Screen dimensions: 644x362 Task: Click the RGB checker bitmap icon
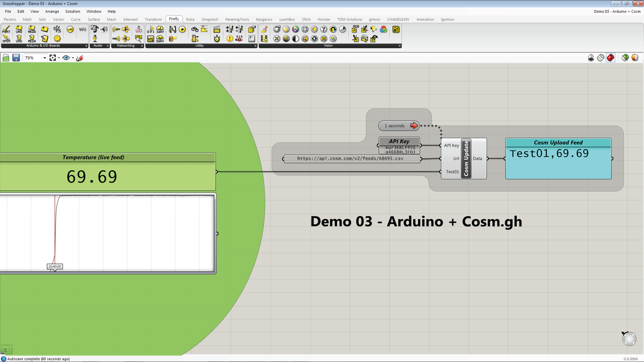355,29
